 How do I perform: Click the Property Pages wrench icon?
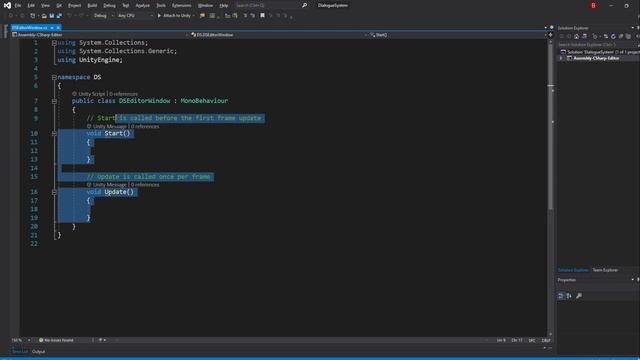(579, 296)
